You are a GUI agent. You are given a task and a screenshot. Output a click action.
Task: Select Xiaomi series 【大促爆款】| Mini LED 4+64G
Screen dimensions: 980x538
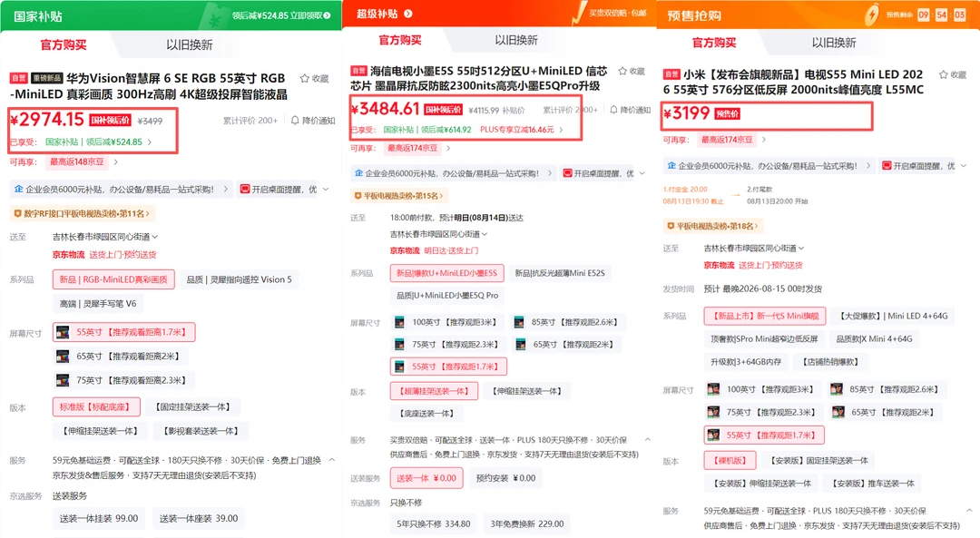point(894,316)
